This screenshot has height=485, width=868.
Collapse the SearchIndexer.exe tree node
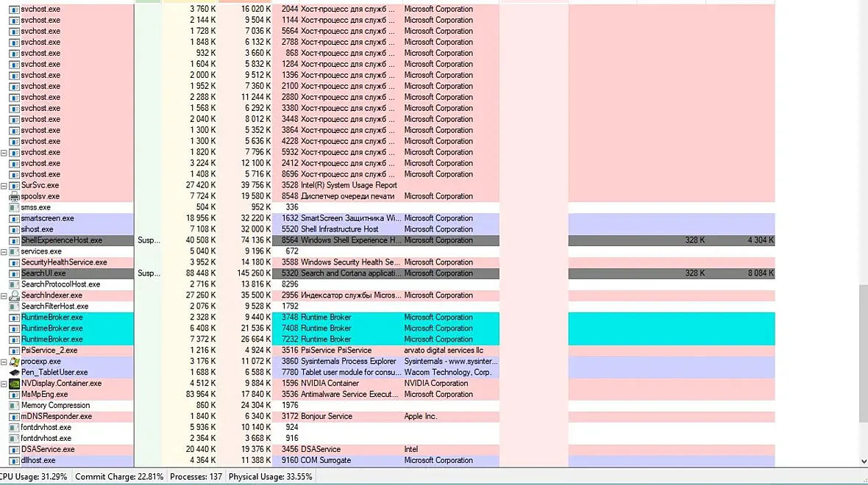click(4, 296)
